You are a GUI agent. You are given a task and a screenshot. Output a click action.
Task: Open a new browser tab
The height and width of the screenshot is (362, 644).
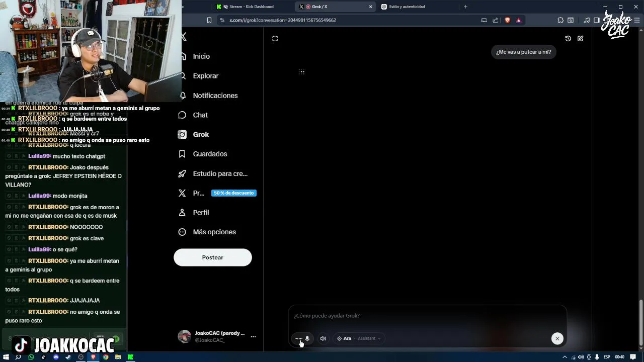[465, 7]
